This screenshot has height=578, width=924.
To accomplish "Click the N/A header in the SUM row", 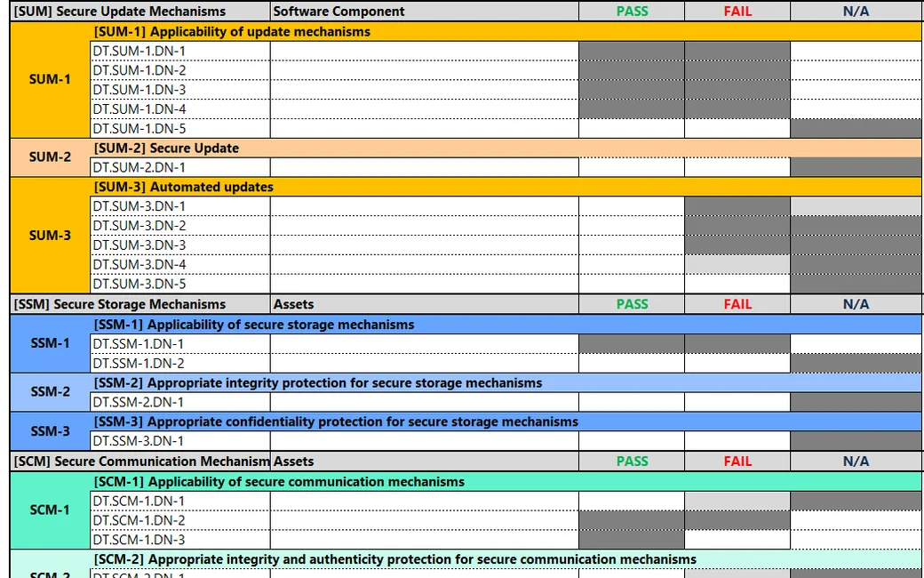I will coord(856,12).
